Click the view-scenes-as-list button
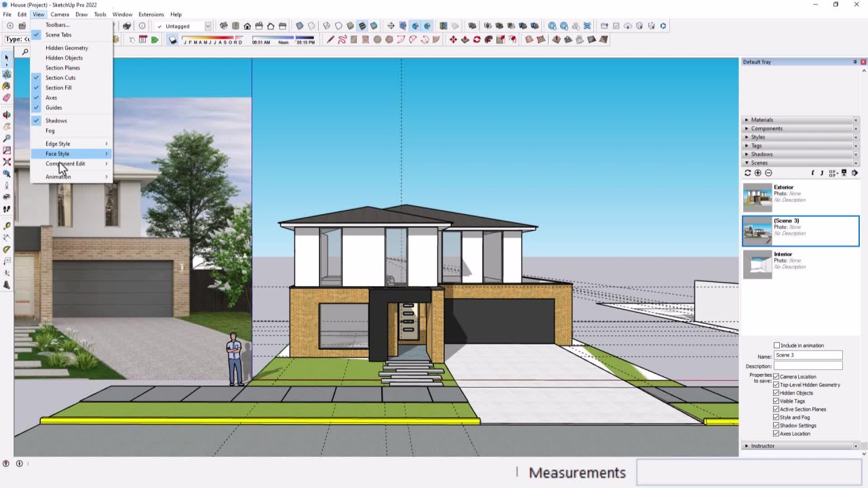Image resolution: width=868 pixels, height=488 pixels. [x=832, y=173]
